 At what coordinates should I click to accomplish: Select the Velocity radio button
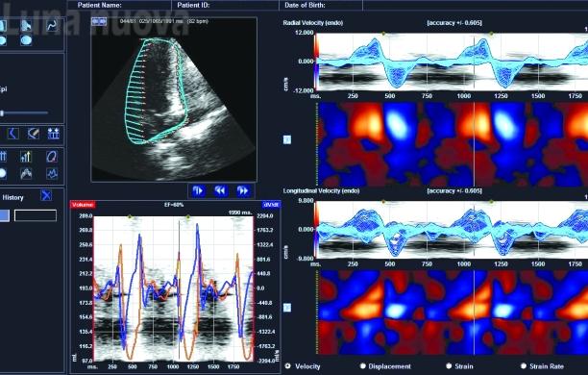(x=288, y=365)
